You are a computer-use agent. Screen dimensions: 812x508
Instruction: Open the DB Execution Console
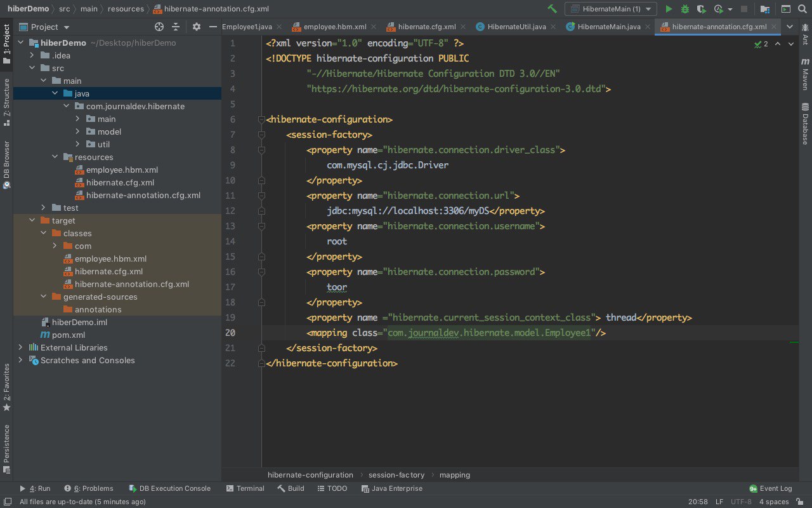169,488
